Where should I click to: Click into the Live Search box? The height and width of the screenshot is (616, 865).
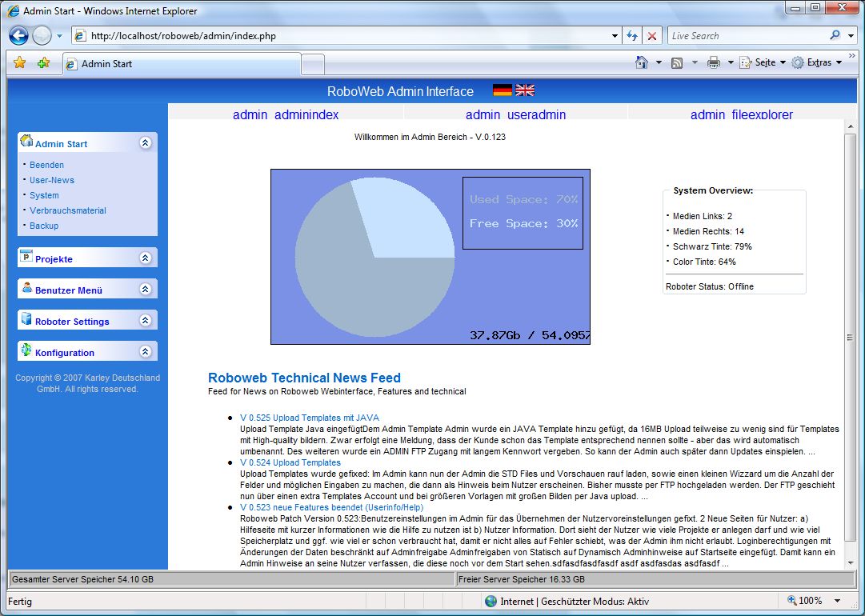747,36
